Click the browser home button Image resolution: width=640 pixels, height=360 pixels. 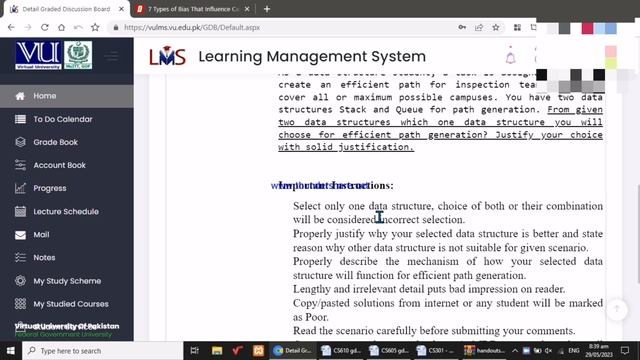pos(61,27)
